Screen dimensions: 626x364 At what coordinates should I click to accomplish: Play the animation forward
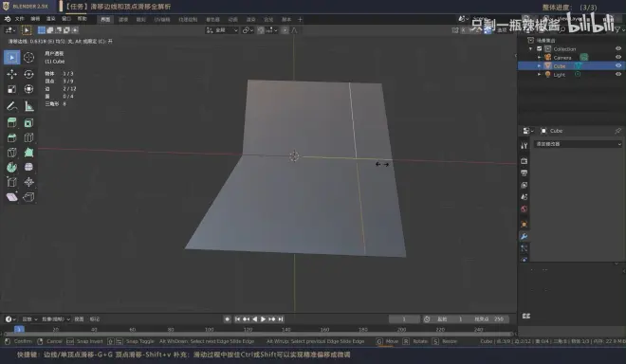pos(263,318)
